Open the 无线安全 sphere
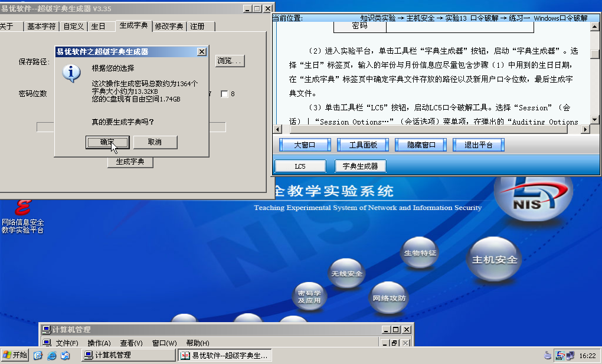 pyautogui.click(x=346, y=273)
